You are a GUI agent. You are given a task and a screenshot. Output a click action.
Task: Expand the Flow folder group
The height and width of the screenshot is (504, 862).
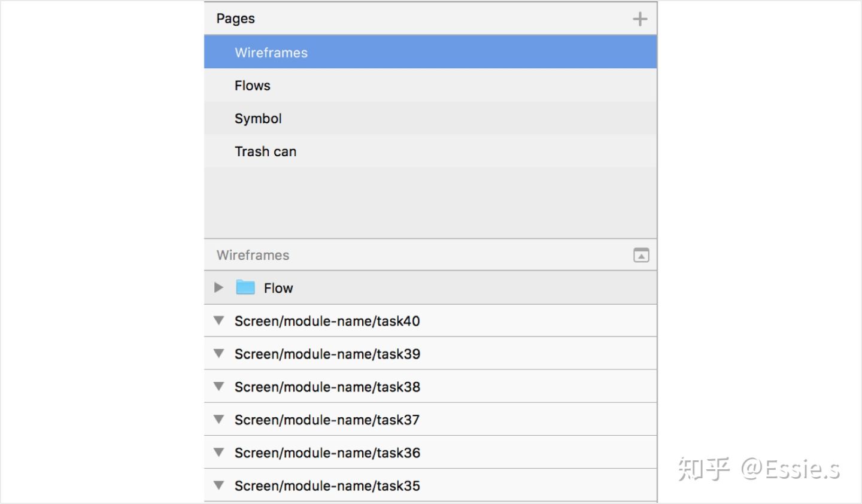[x=218, y=288]
